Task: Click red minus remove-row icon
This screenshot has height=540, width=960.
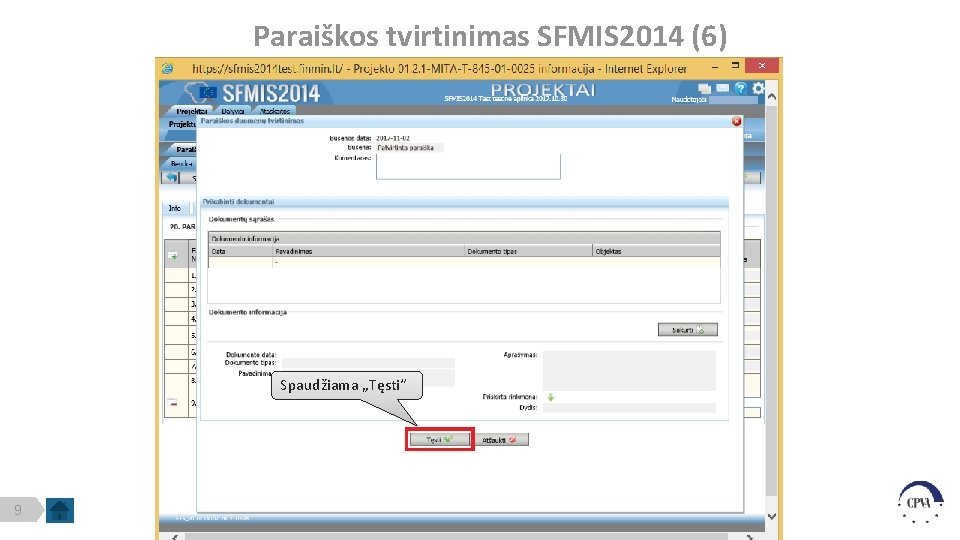Action: pos(173,403)
